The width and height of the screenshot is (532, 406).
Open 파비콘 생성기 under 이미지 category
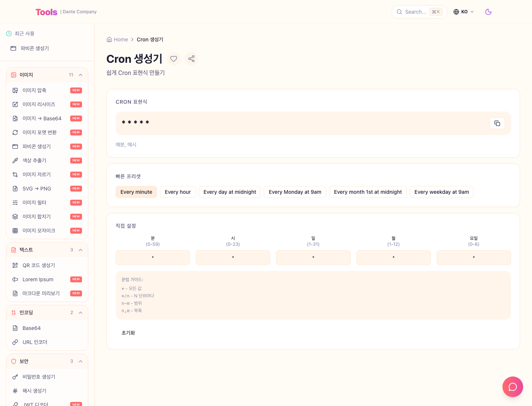[47, 147]
